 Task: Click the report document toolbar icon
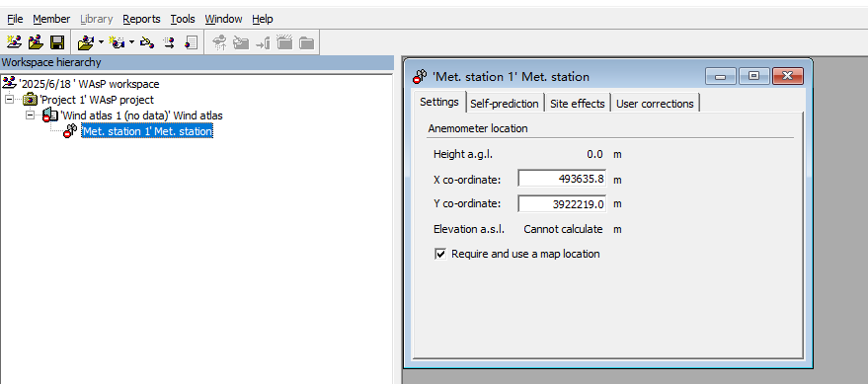pyautogui.click(x=191, y=42)
